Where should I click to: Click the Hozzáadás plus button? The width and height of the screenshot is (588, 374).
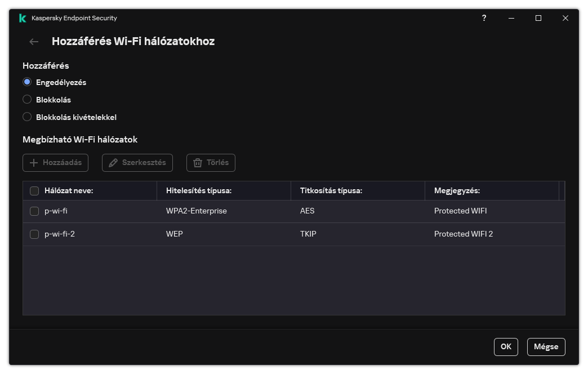point(56,163)
